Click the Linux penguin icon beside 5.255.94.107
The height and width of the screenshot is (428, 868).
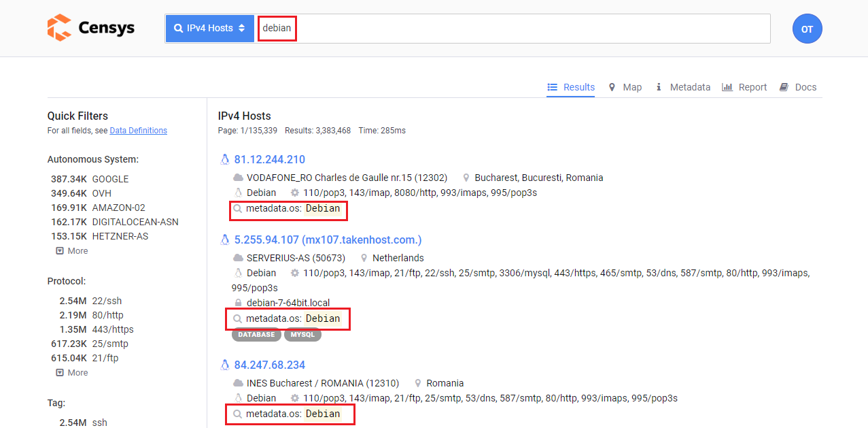pyautogui.click(x=225, y=240)
